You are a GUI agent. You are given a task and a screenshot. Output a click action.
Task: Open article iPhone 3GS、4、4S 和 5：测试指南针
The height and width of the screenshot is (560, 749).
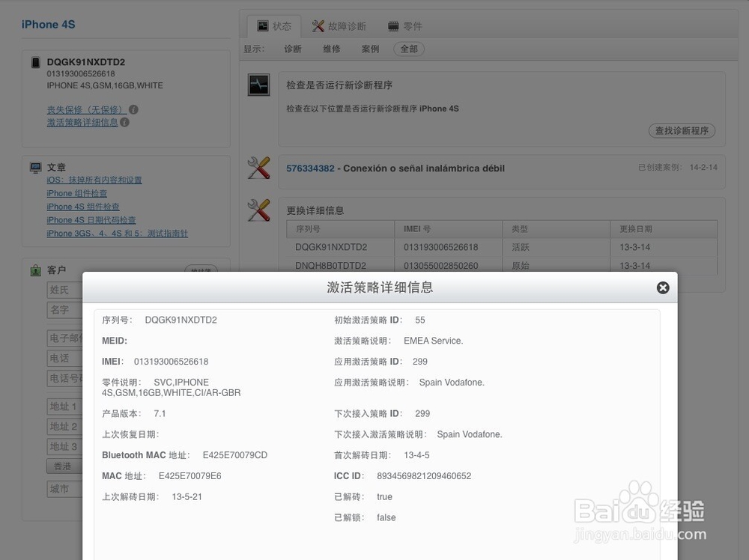tap(117, 234)
